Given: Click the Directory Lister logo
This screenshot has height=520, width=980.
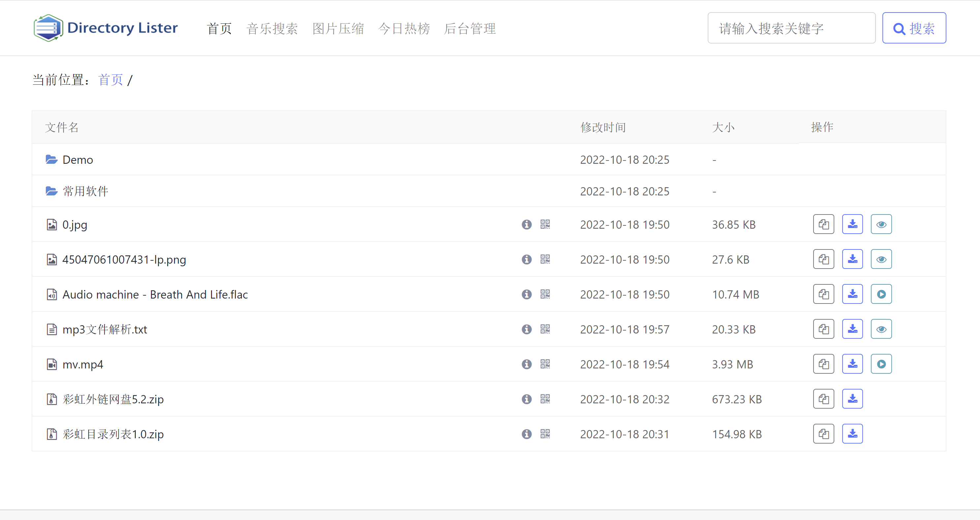Looking at the screenshot, I should pos(106,28).
